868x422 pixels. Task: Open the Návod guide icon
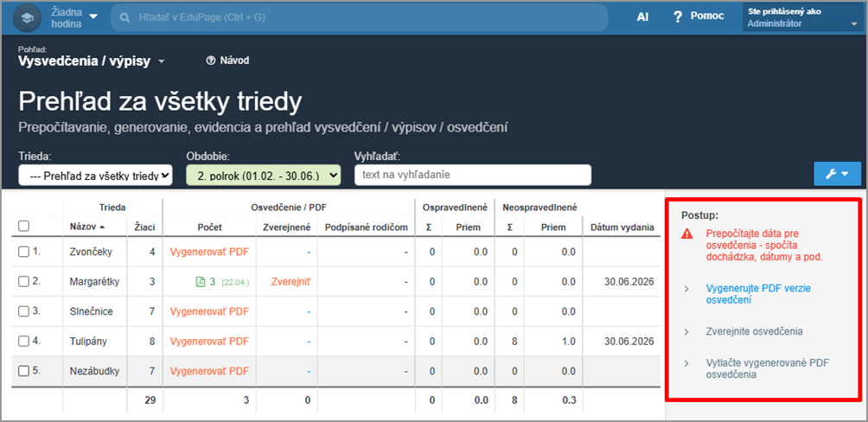tap(210, 61)
